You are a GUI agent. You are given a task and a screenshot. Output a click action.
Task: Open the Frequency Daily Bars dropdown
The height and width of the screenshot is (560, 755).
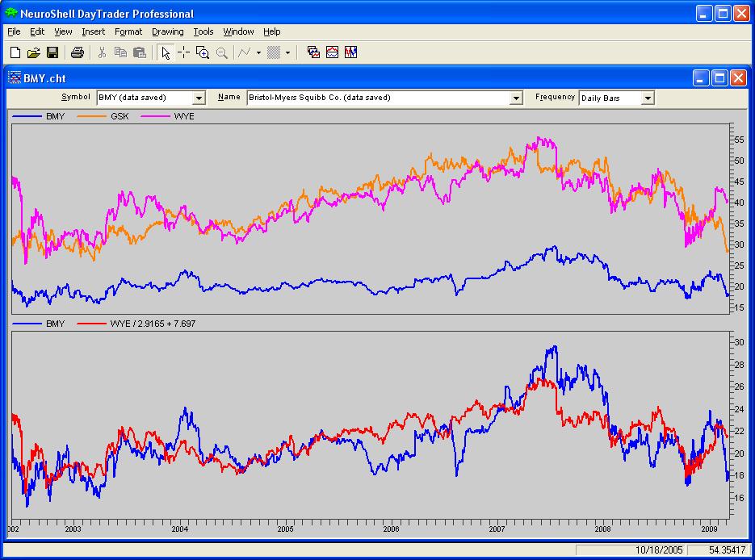(x=648, y=98)
